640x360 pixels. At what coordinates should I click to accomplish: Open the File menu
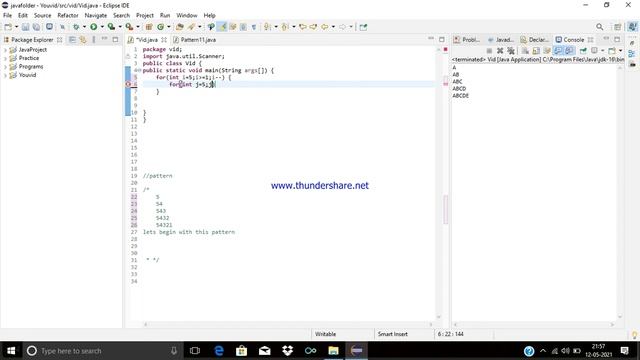click(7, 15)
